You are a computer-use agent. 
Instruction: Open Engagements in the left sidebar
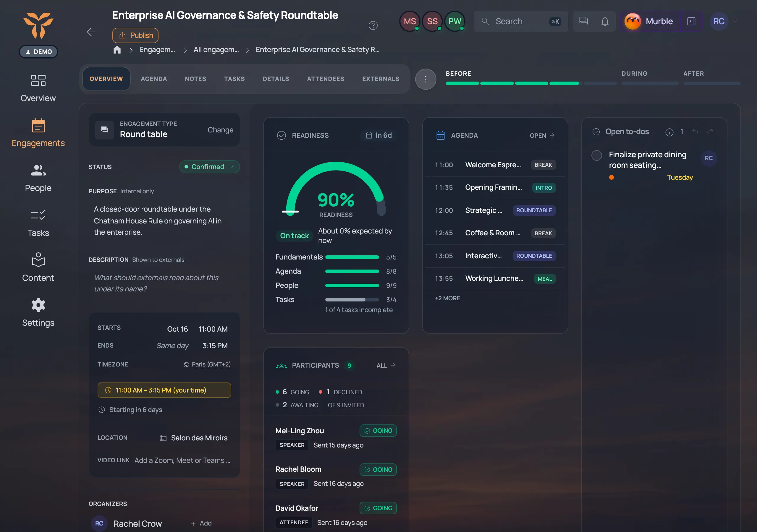click(x=38, y=133)
